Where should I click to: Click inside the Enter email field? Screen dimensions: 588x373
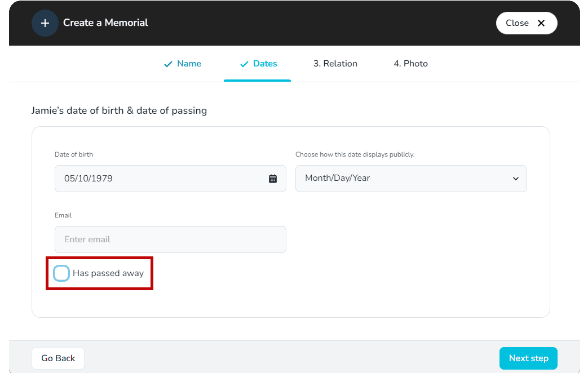click(170, 239)
